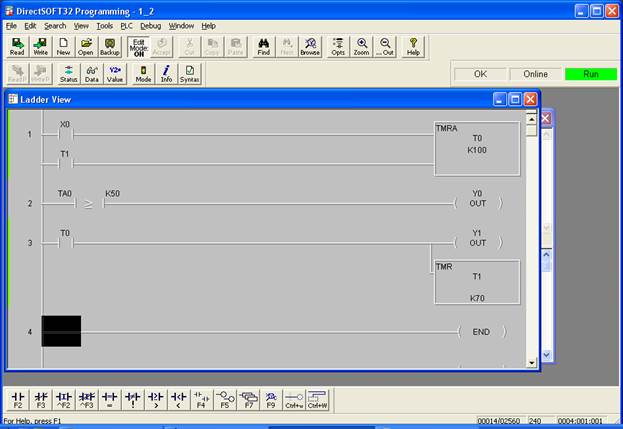Insert output coil with F5 button
The width and height of the screenshot is (623, 429).
[225, 399]
